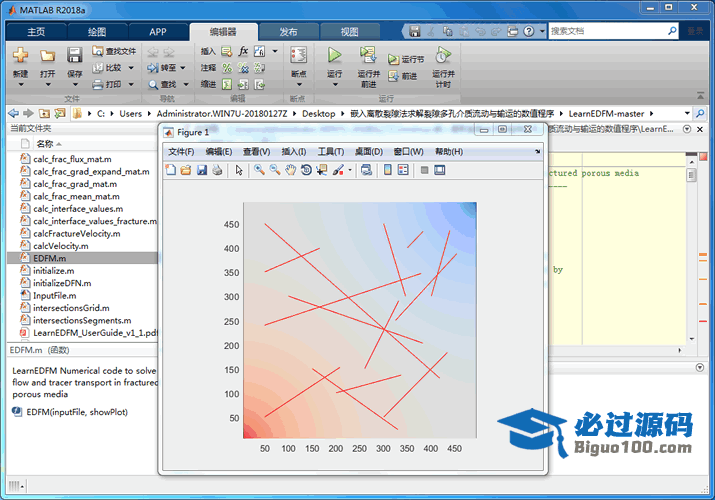Toggle the Brush data tool
The width and height of the screenshot is (715, 500).
338,170
